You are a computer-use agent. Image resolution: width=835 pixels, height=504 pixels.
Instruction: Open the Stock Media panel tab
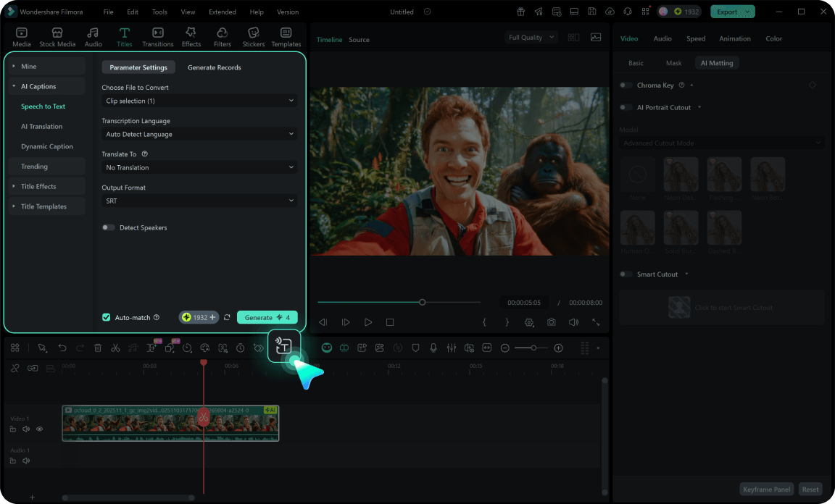pos(57,36)
